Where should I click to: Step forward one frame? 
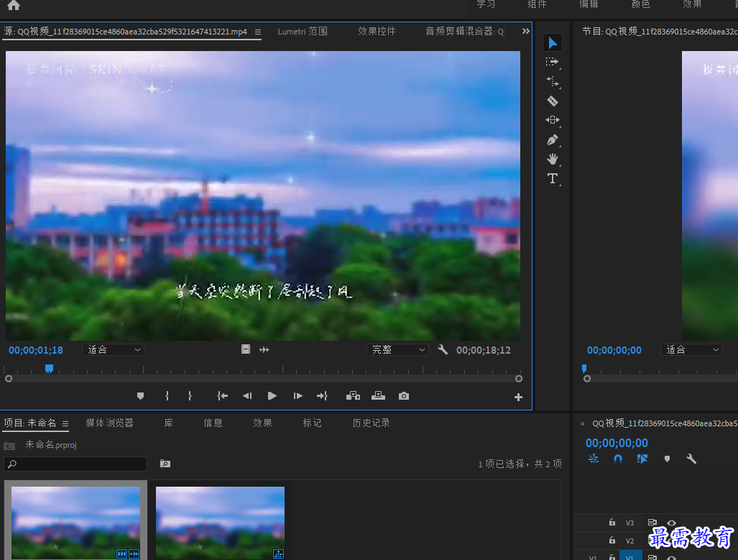(x=297, y=396)
